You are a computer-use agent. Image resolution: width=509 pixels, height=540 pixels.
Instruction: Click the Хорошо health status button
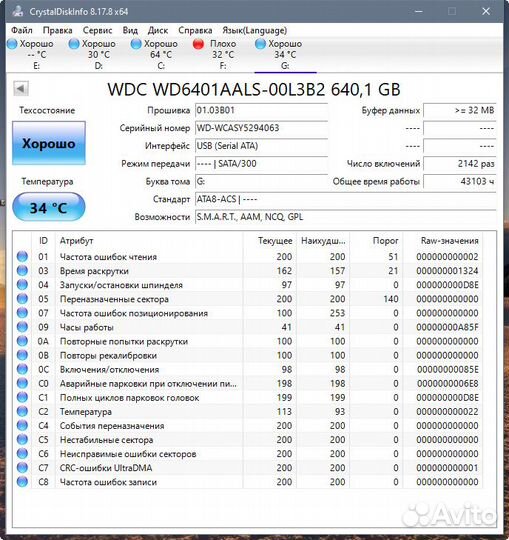[x=49, y=143]
